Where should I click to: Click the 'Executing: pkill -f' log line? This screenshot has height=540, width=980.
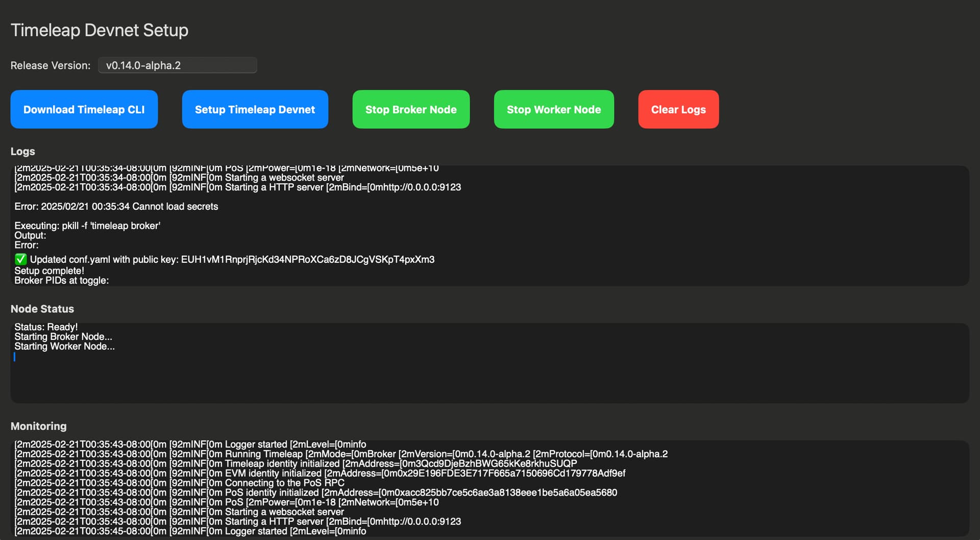coord(87,226)
